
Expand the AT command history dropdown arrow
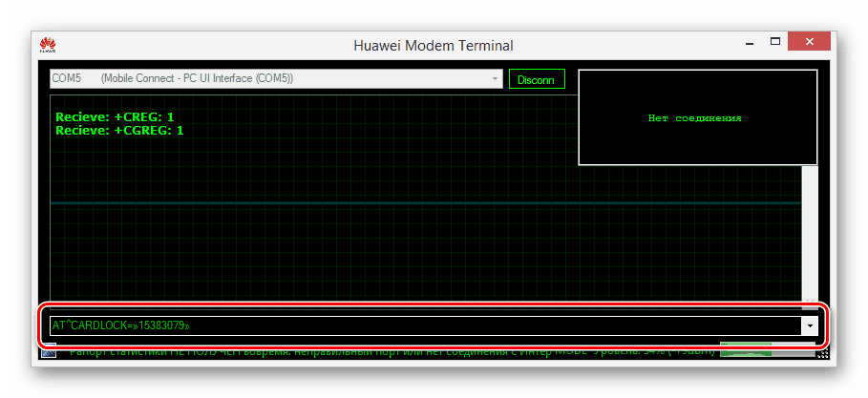[810, 326]
